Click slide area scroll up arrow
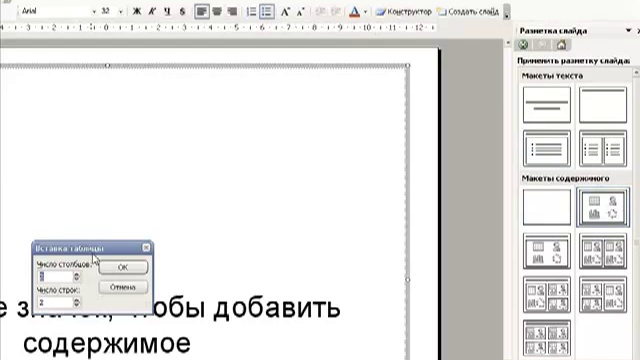 (507, 43)
